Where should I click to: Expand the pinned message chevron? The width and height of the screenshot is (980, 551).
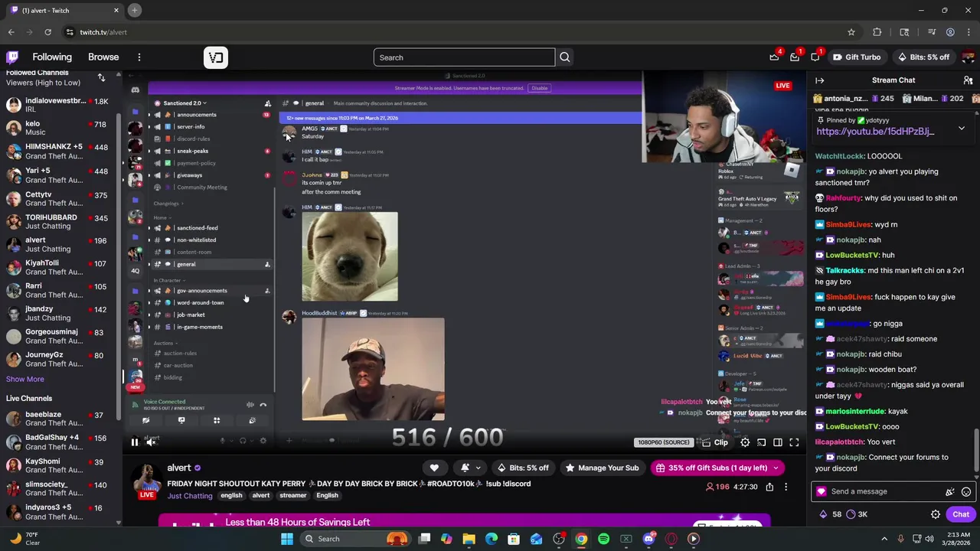click(962, 129)
